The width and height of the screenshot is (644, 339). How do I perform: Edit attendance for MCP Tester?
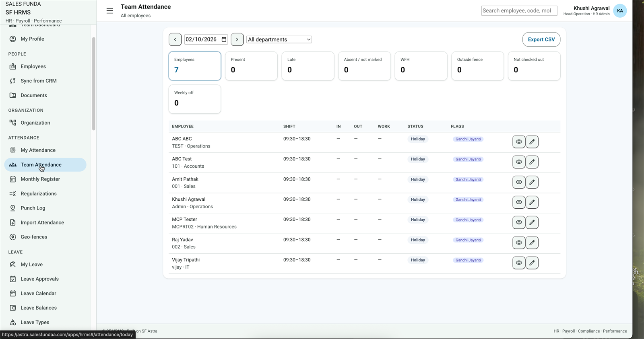coord(532,222)
